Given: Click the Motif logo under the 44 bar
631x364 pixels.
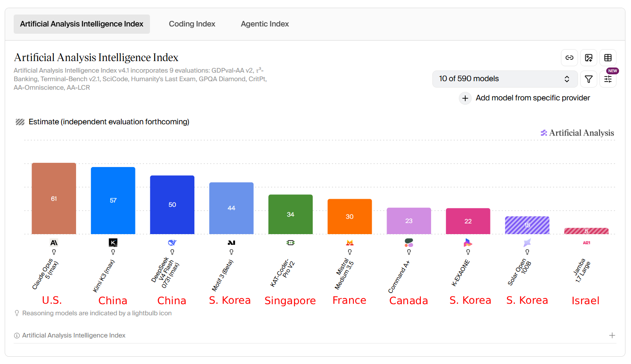Looking at the screenshot, I should [x=232, y=243].
